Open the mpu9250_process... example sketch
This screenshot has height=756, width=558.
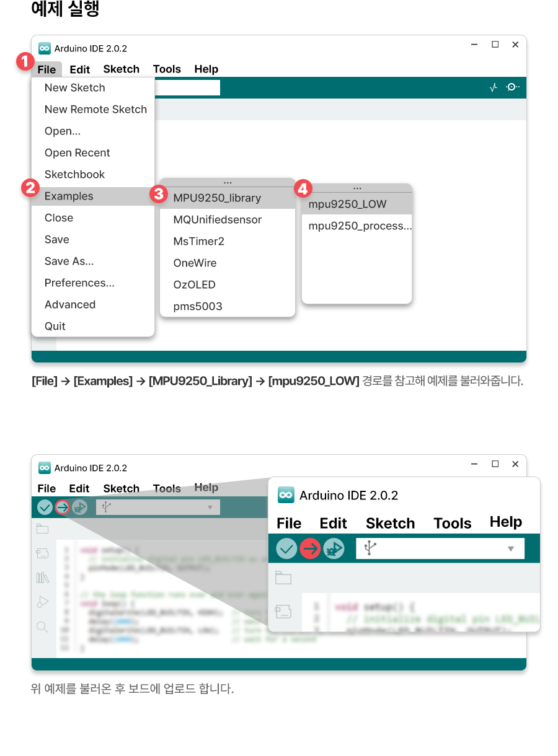click(x=360, y=226)
